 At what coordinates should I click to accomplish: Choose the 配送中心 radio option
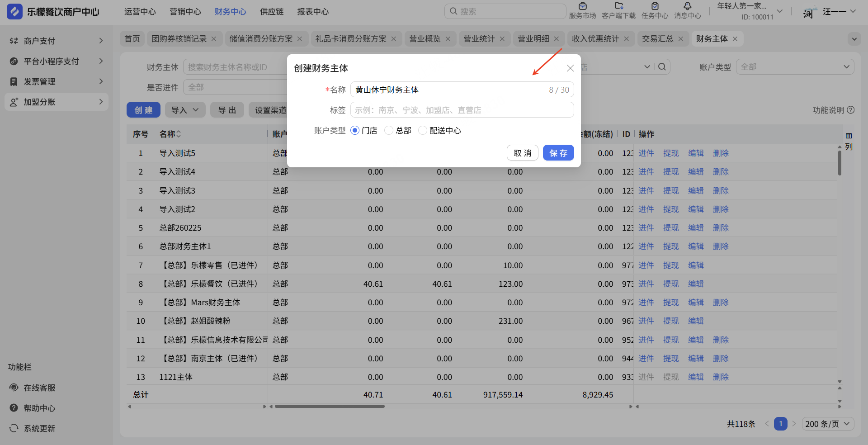point(423,131)
